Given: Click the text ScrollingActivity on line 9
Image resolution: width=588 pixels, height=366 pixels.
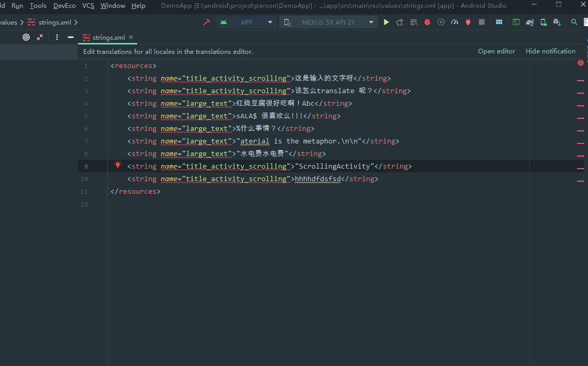Looking at the screenshot, I should tap(335, 166).
